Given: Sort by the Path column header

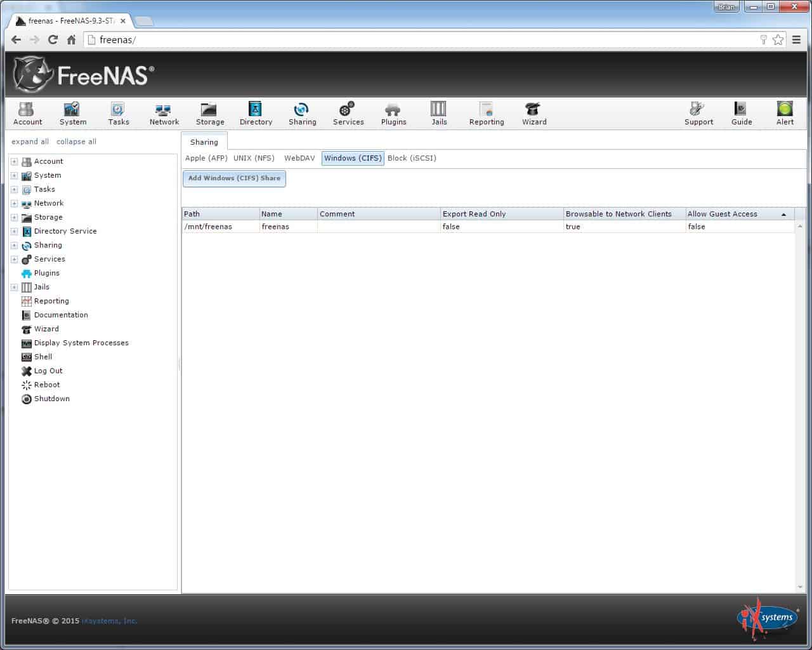Looking at the screenshot, I should (221, 214).
